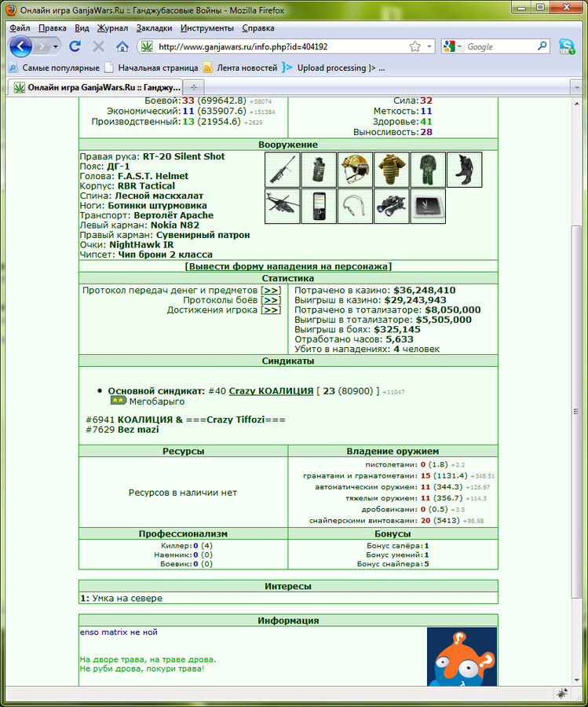Click the Google search field

[501, 46]
